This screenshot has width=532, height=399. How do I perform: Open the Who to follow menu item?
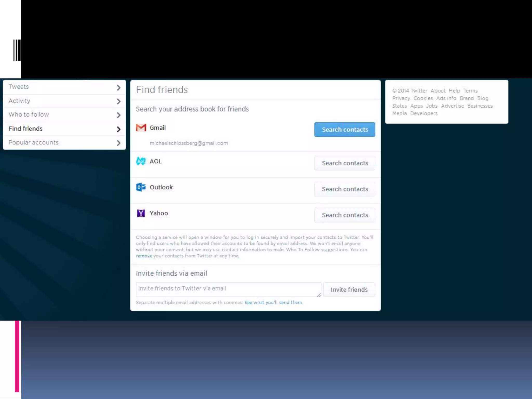tap(29, 115)
